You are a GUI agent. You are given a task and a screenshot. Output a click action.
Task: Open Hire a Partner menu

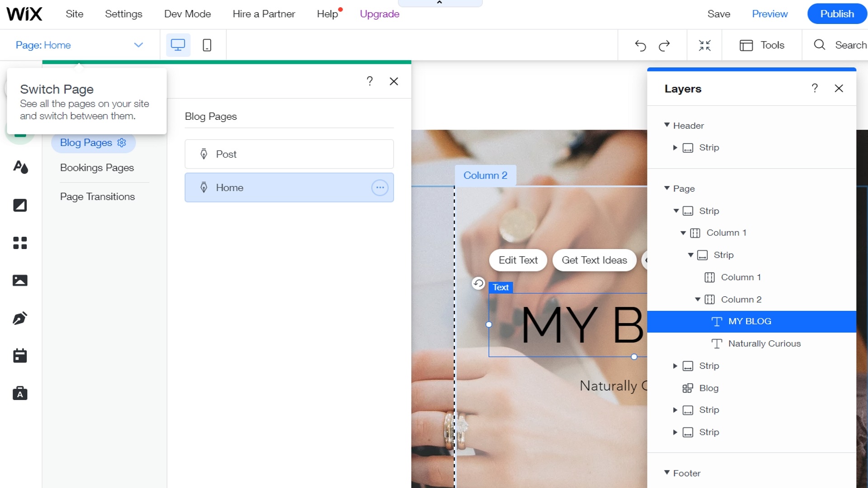(264, 14)
